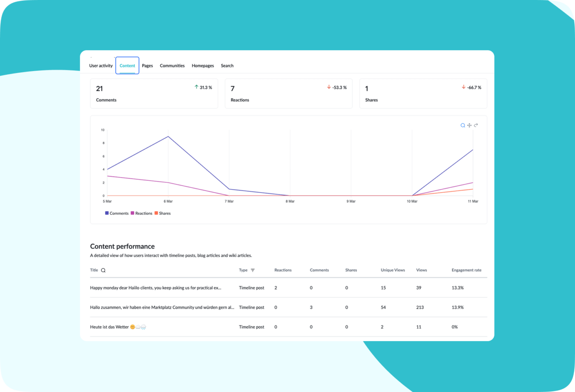The width and height of the screenshot is (575, 392).
Task: Sort by the Views column header
Action: tap(421, 270)
